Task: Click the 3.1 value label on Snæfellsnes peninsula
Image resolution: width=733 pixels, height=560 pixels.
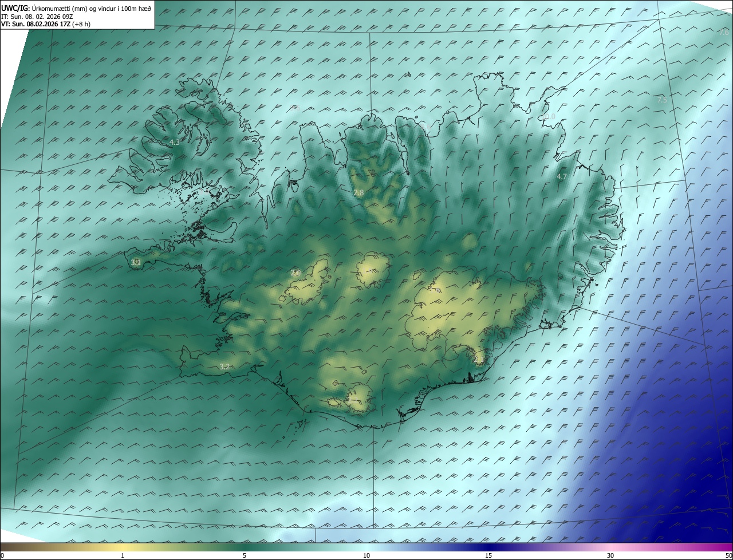Action: tap(136, 262)
